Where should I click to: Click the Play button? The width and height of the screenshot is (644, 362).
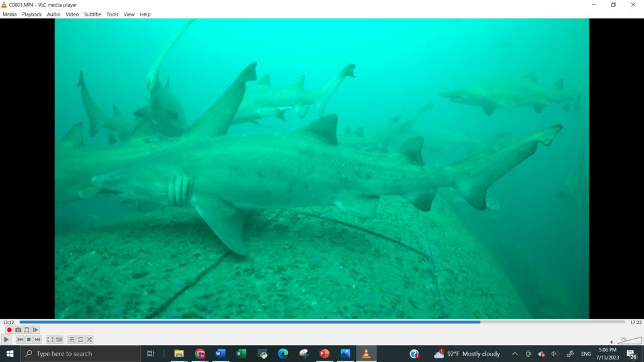7,339
